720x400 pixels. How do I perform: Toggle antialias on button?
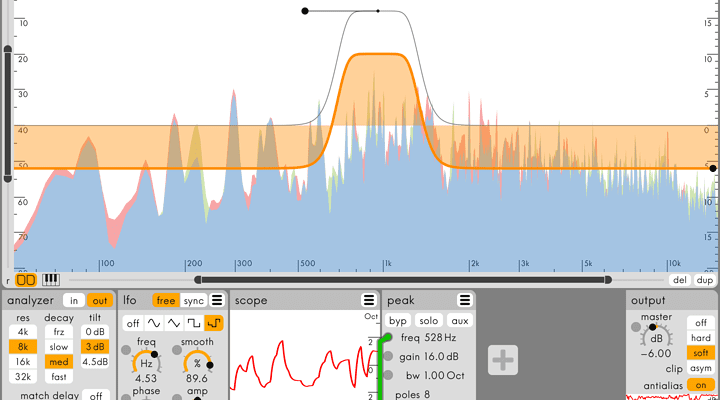point(702,385)
